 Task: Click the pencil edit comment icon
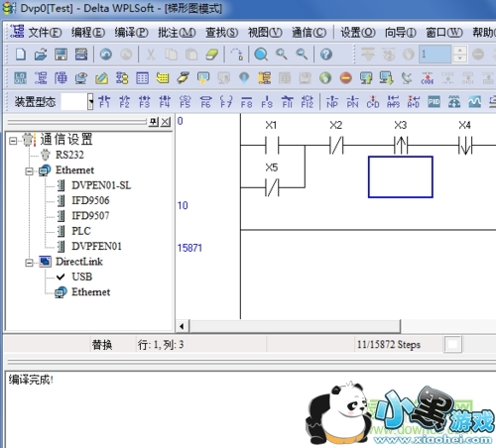coord(101,78)
